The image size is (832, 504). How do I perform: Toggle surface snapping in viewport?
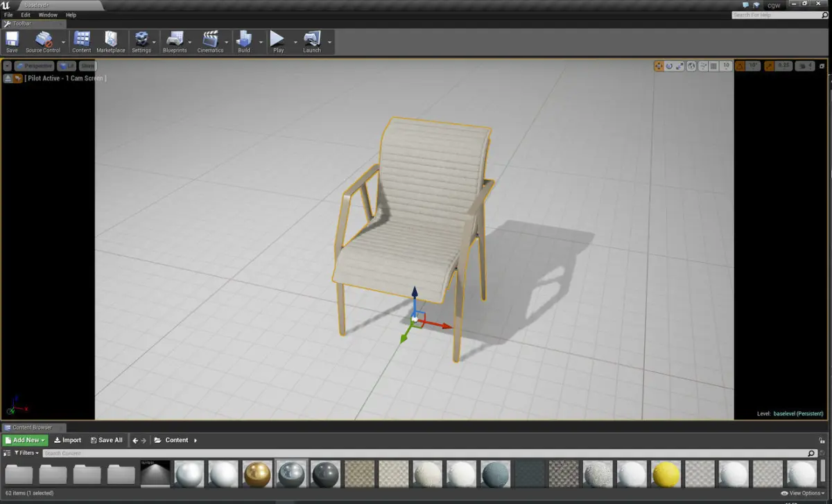pos(703,66)
